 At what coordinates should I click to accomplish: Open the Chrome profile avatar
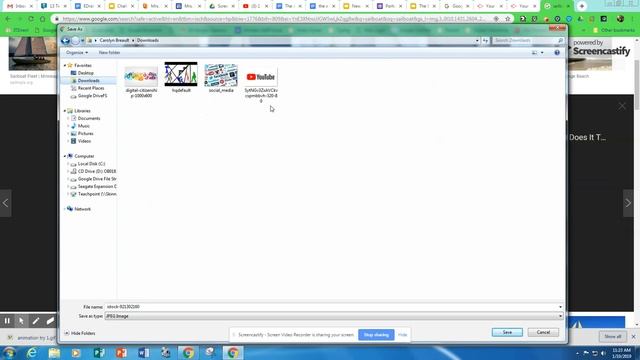coord(620,19)
